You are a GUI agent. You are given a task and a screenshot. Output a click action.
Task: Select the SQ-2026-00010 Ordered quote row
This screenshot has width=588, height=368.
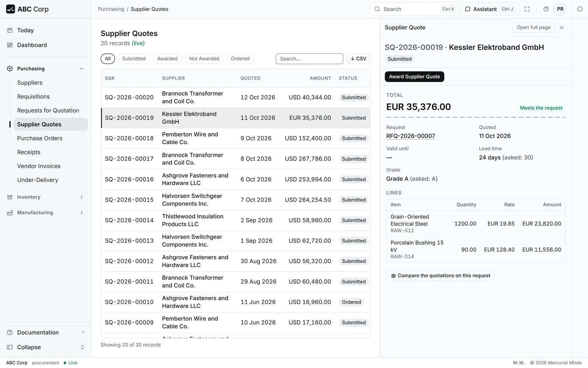[x=236, y=302]
